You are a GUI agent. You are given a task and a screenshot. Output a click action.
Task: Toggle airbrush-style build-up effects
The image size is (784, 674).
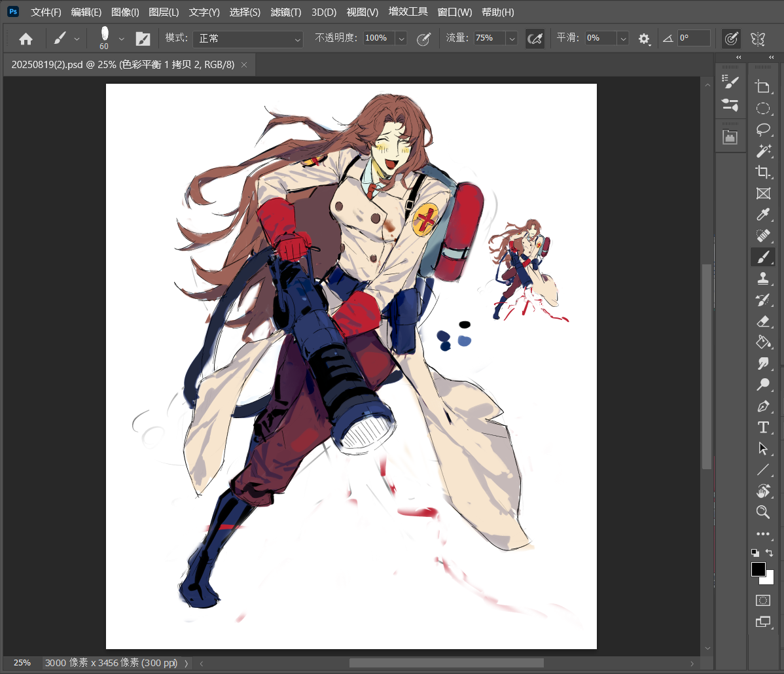(x=535, y=39)
